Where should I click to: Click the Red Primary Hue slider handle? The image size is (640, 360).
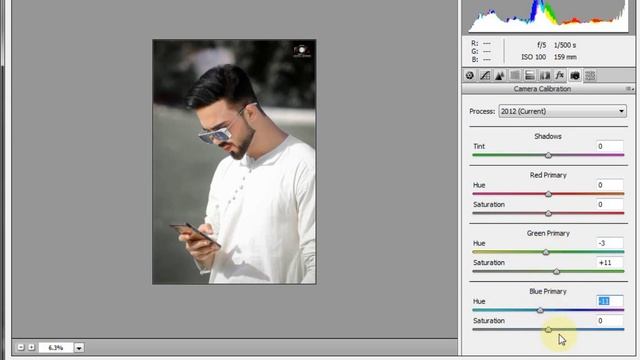548,194
